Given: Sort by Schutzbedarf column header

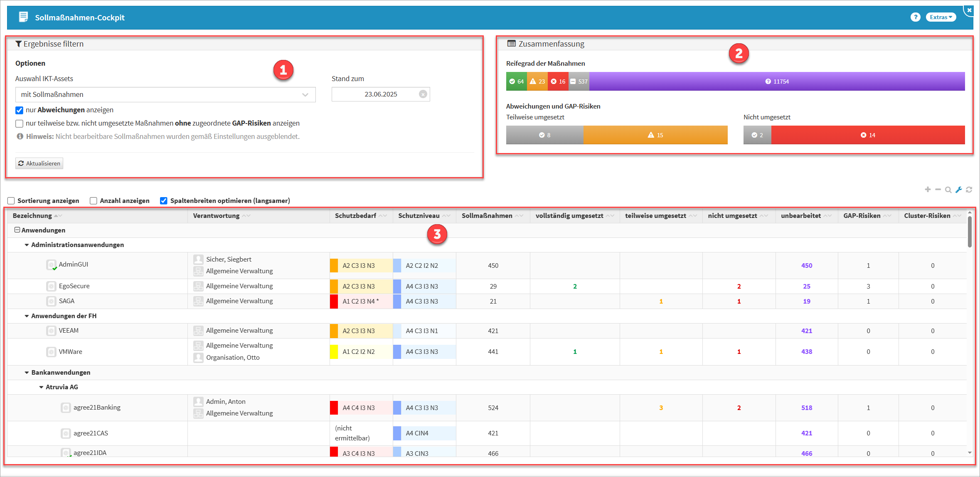Looking at the screenshot, I should point(355,216).
